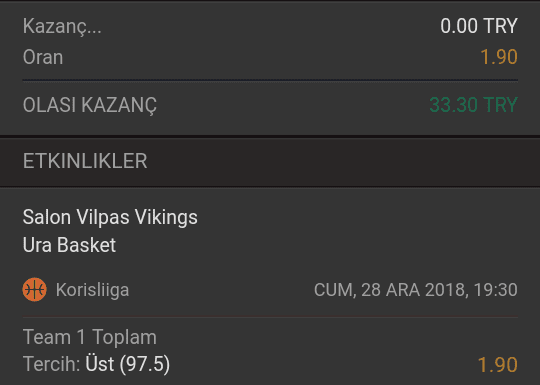Select the Ura Basket team name
This screenshot has width=540, height=385.
pos(69,245)
